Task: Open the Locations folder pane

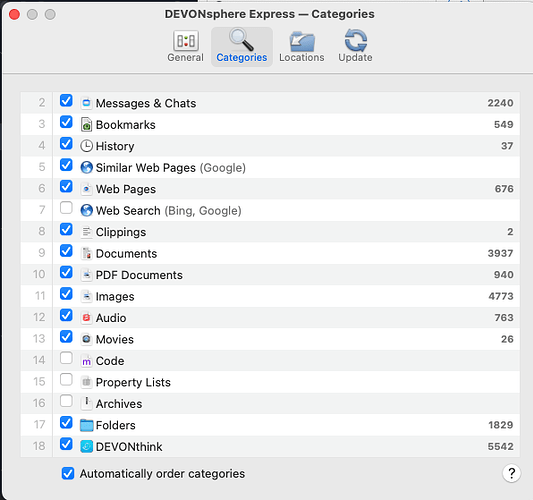Action: tap(302, 47)
